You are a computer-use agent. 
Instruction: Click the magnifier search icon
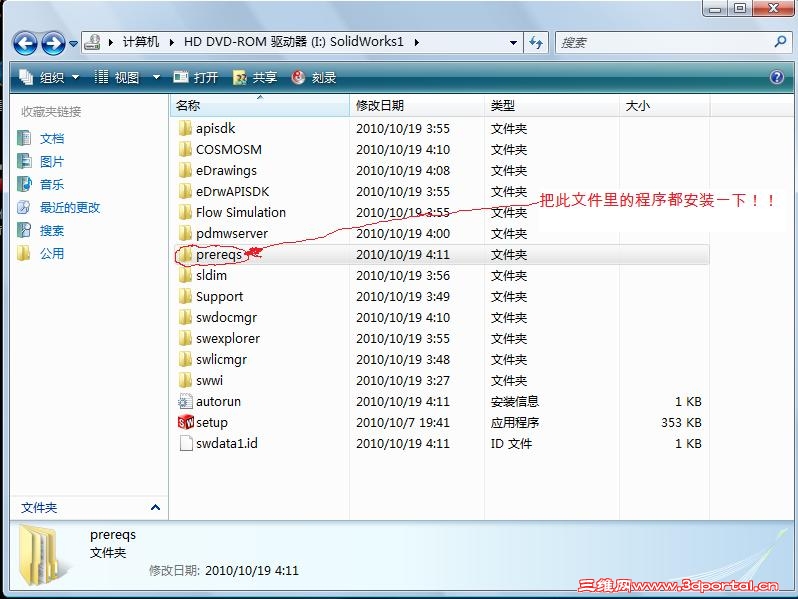pyautogui.click(x=780, y=42)
